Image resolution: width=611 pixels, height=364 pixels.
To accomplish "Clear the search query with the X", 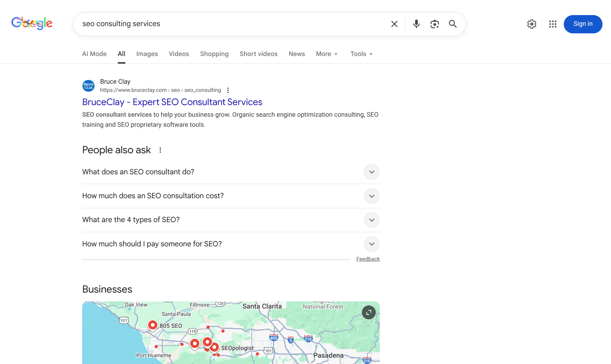I will pyautogui.click(x=394, y=24).
